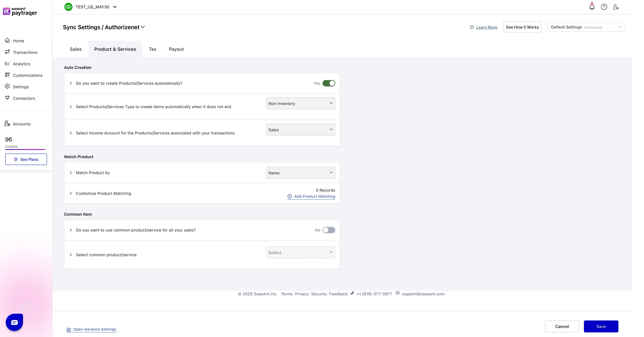Open the Customizations panel
Screen dimensions: 644x337
pyautogui.click(x=28, y=75)
